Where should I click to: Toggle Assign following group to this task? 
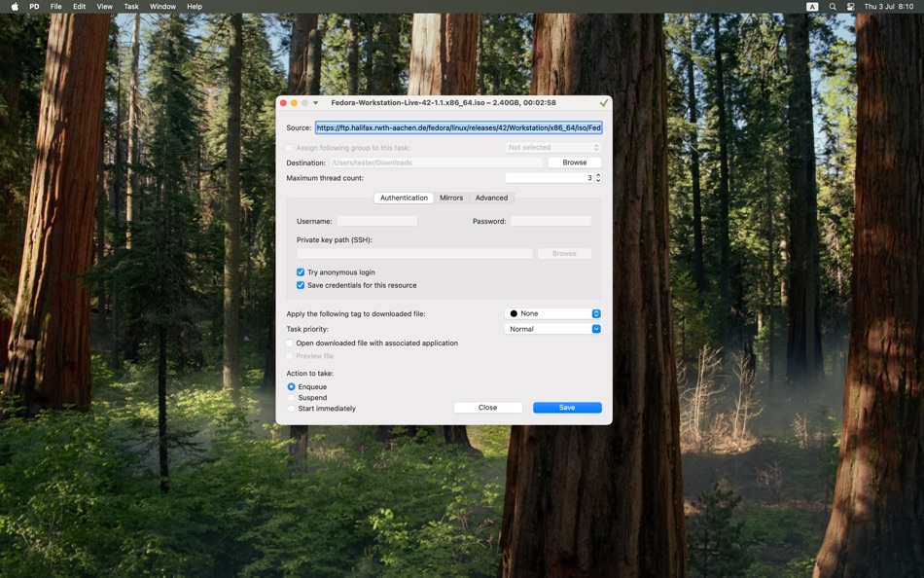click(289, 148)
